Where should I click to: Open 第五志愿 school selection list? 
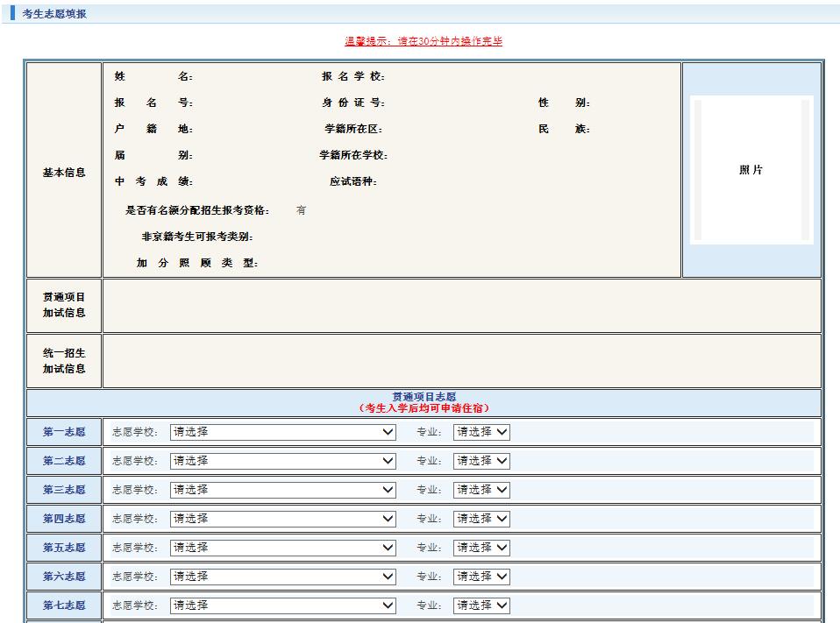tap(283, 548)
